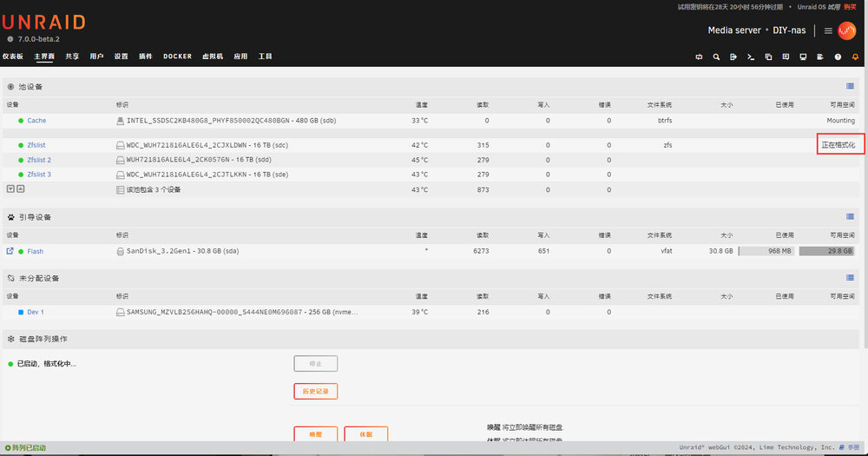Open the Zfslist device link

click(36, 145)
